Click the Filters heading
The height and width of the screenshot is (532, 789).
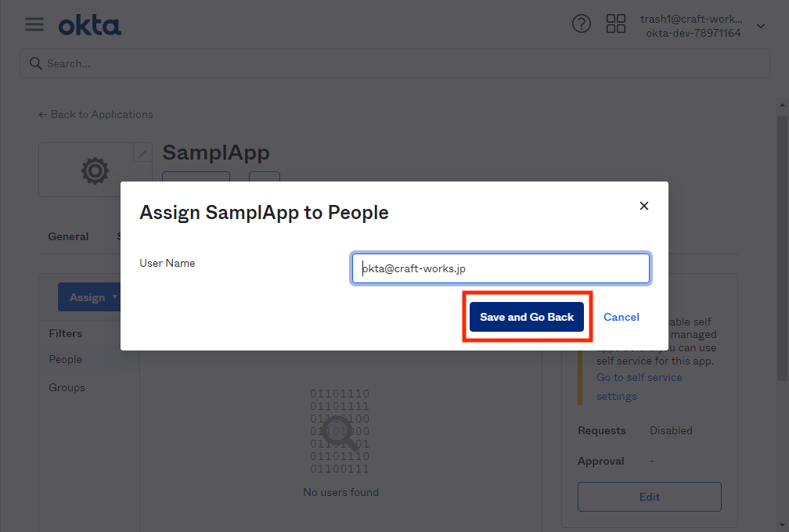tap(66, 333)
